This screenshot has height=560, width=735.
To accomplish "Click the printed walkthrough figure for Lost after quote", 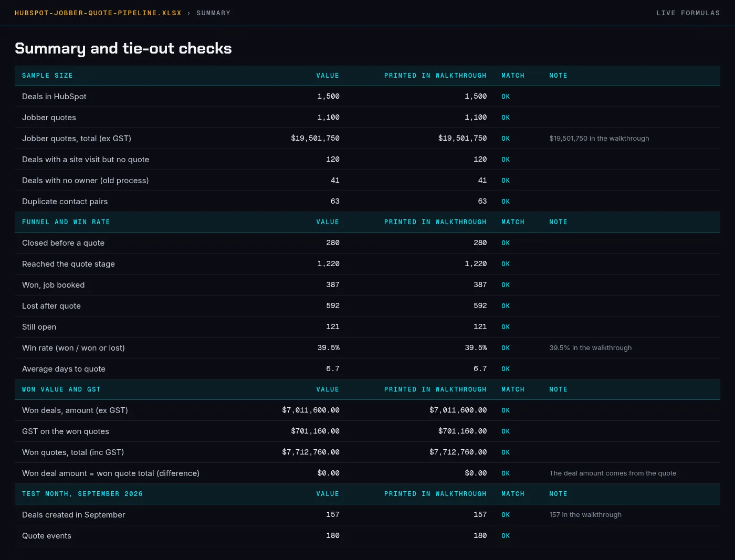I will pyautogui.click(x=480, y=306).
